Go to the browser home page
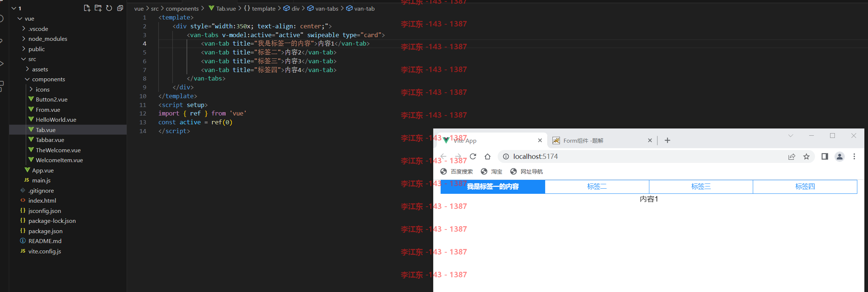The image size is (868, 292). (x=487, y=156)
